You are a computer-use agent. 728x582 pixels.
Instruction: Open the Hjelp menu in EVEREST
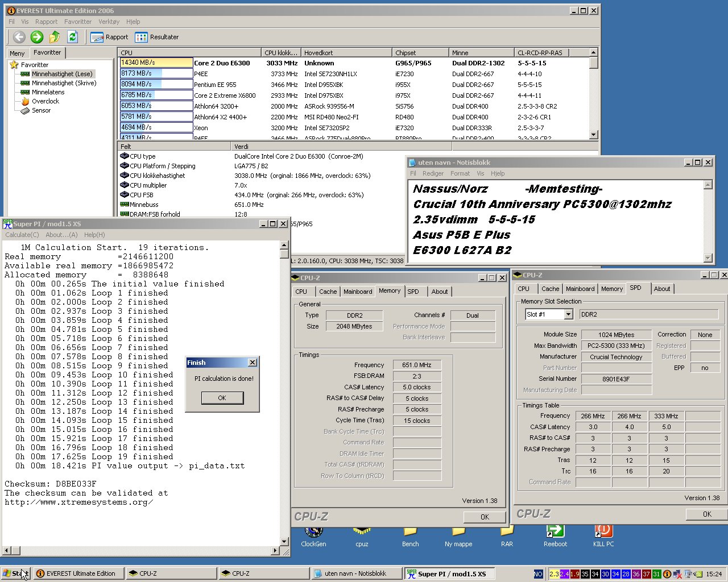[x=133, y=22]
